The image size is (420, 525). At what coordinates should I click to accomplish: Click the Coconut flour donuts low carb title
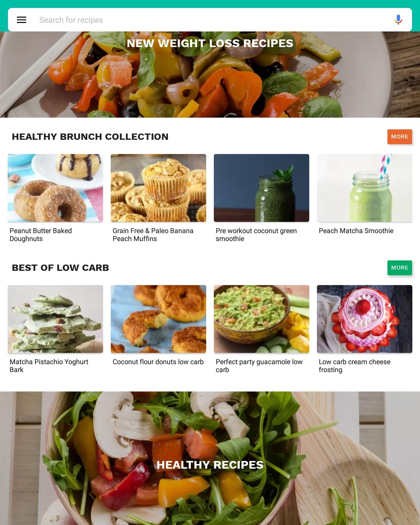coord(158,362)
